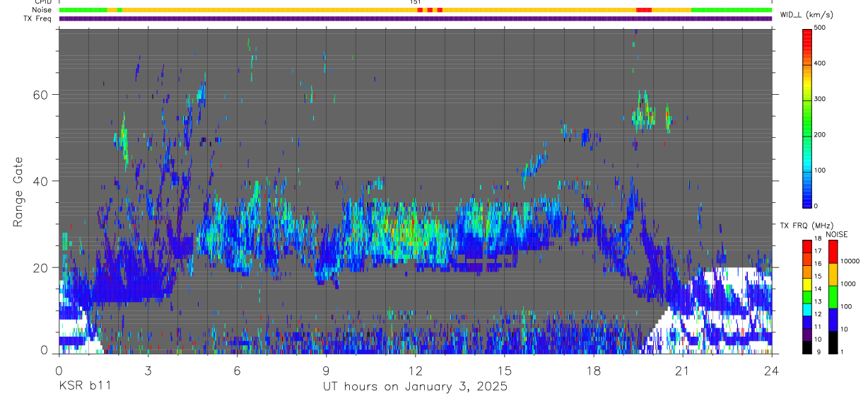
Task: Click the Noise level strip above the plot
Action: point(416,10)
